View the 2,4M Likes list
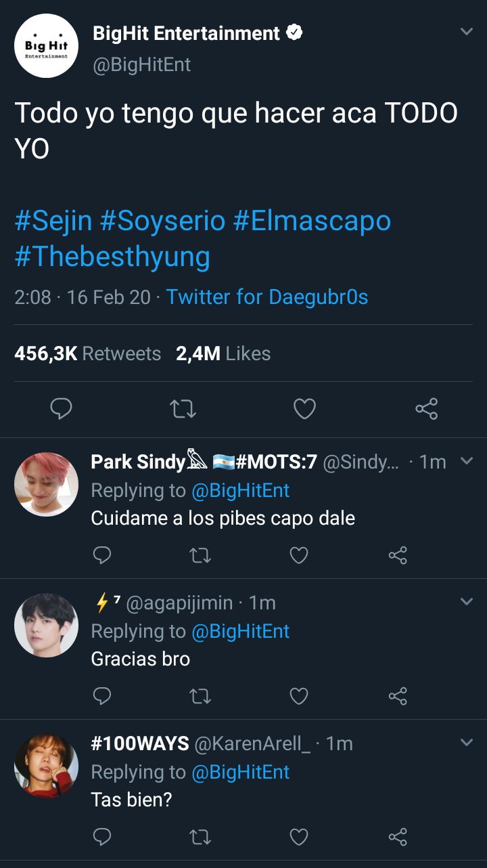 coord(223,353)
